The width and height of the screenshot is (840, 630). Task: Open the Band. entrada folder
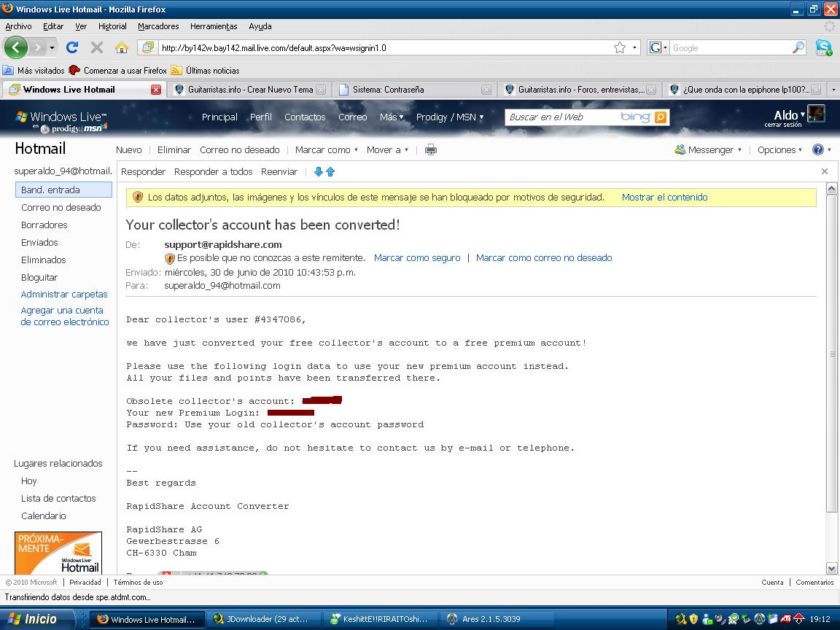click(63, 190)
